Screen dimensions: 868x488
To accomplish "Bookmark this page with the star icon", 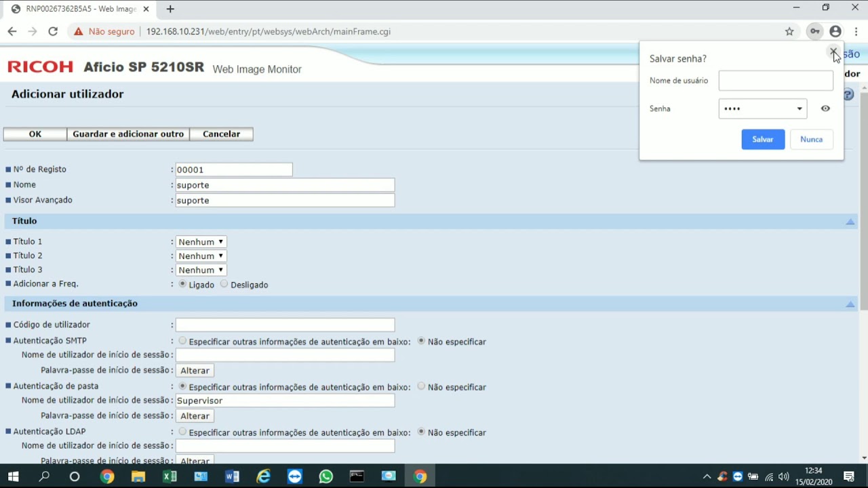I will (789, 31).
